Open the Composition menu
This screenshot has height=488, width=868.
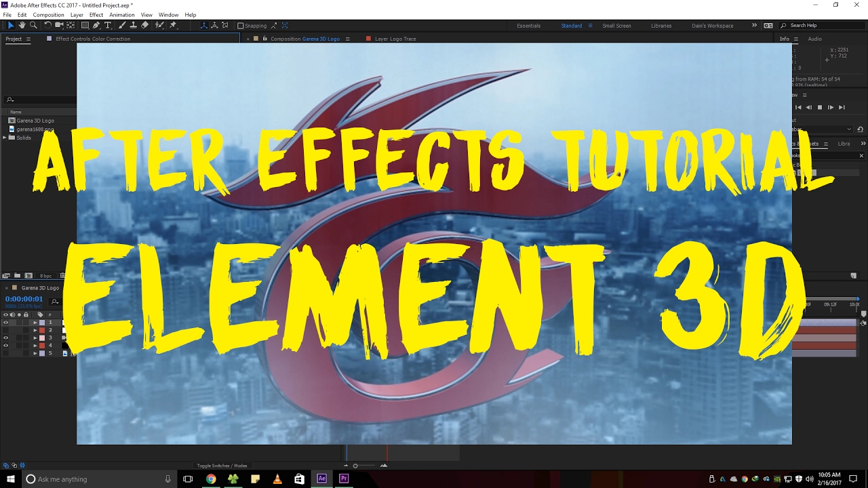48,15
